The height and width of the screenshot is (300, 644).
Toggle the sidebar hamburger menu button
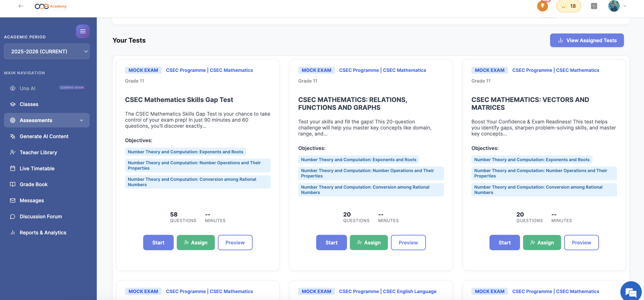(x=83, y=31)
